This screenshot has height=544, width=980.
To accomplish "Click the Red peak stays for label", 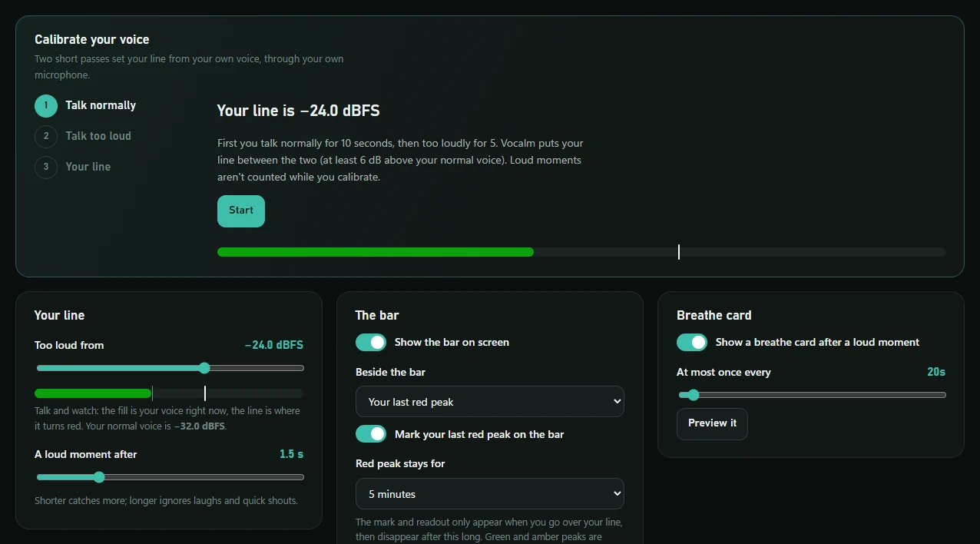I will pyautogui.click(x=400, y=463).
